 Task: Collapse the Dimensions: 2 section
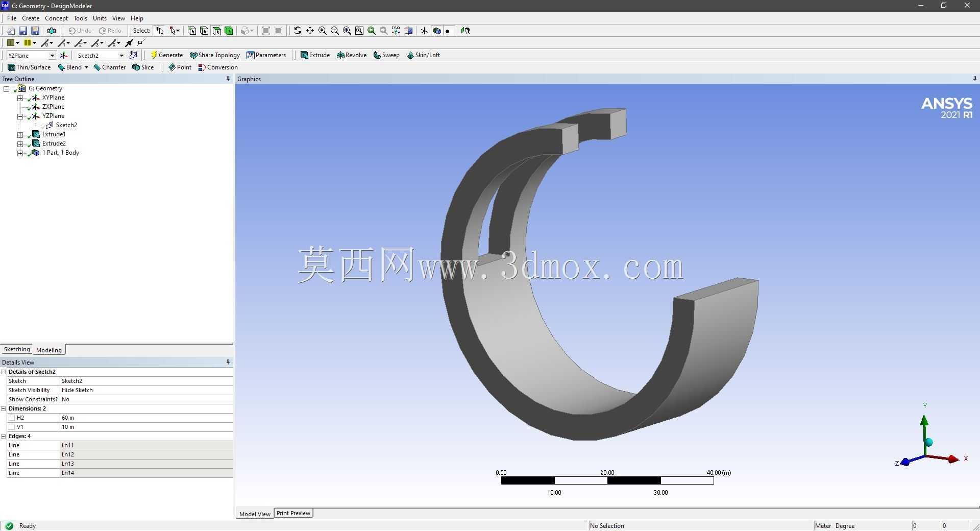[x=4, y=408]
